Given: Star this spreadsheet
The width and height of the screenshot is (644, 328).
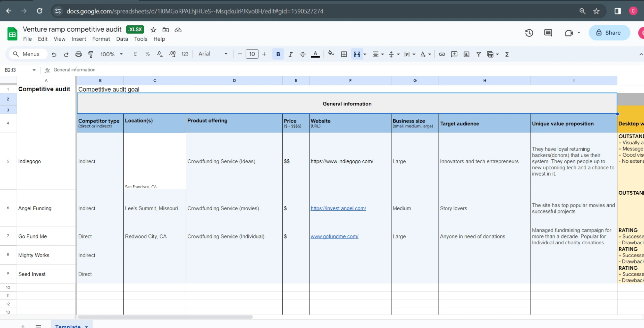Looking at the screenshot, I should tap(153, 30).
